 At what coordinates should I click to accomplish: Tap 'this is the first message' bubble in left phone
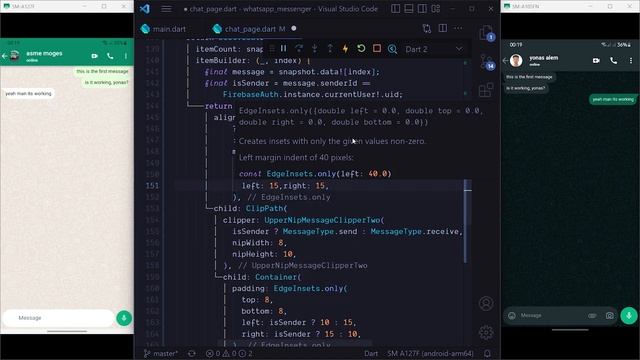pyautogui.click(x=102, y=71)
